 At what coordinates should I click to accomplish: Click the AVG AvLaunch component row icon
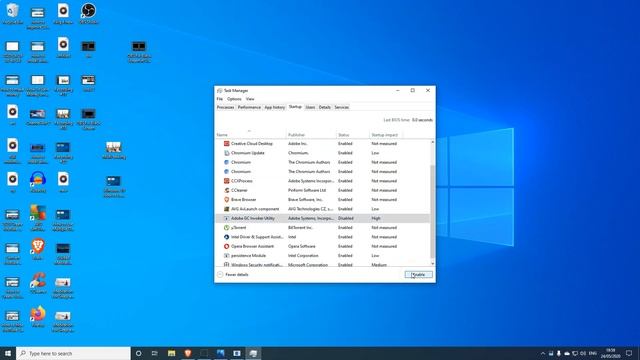click(227, 209)
